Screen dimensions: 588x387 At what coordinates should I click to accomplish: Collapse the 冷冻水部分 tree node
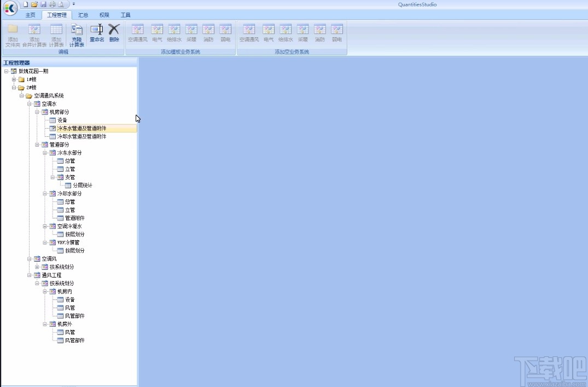(45, 153)
